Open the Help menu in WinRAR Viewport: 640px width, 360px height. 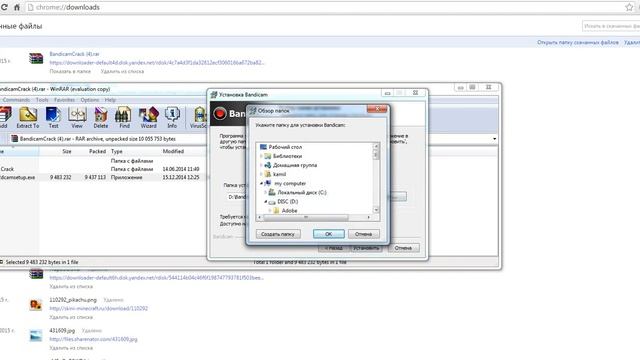(110, 100)
